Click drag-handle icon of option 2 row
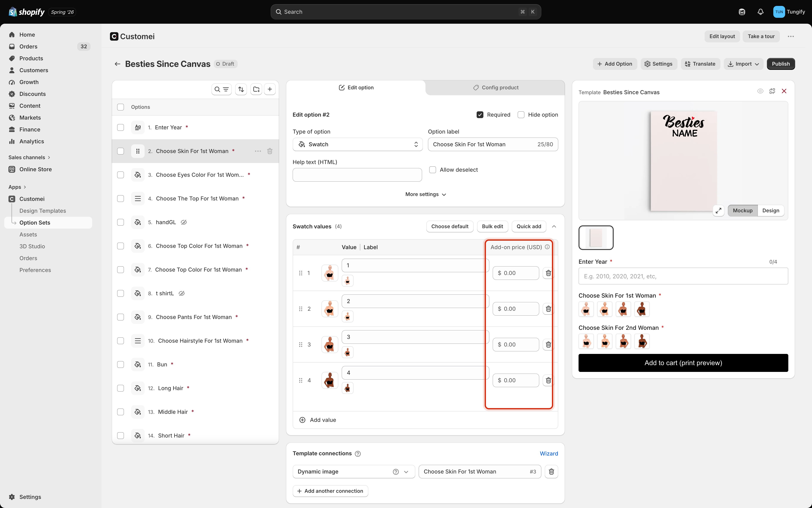 pos(138,151)
